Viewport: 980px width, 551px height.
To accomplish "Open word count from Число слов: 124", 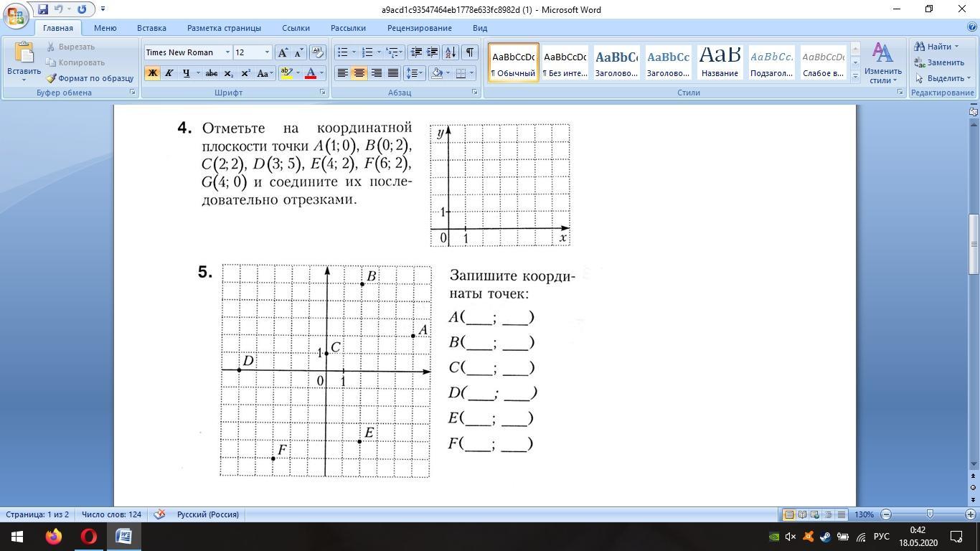I will tap(111, 514).
